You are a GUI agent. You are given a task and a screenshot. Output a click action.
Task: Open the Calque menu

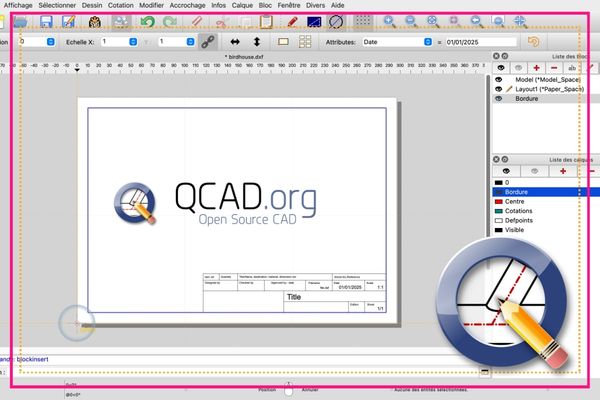coord(242,5)
